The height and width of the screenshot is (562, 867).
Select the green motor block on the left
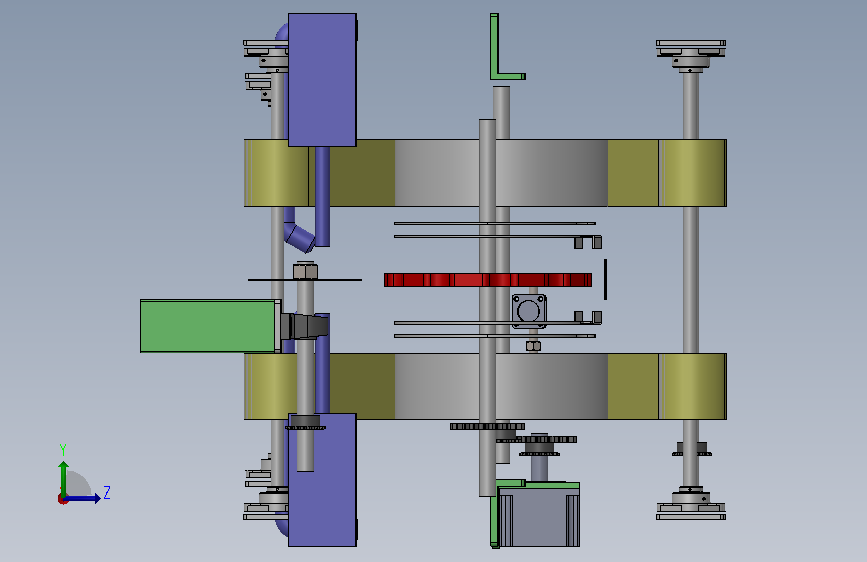[x=210, y=326]
